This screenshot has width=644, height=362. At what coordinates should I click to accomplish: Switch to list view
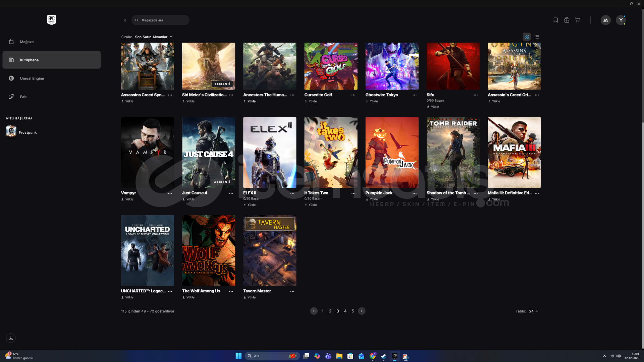point(537,37)
